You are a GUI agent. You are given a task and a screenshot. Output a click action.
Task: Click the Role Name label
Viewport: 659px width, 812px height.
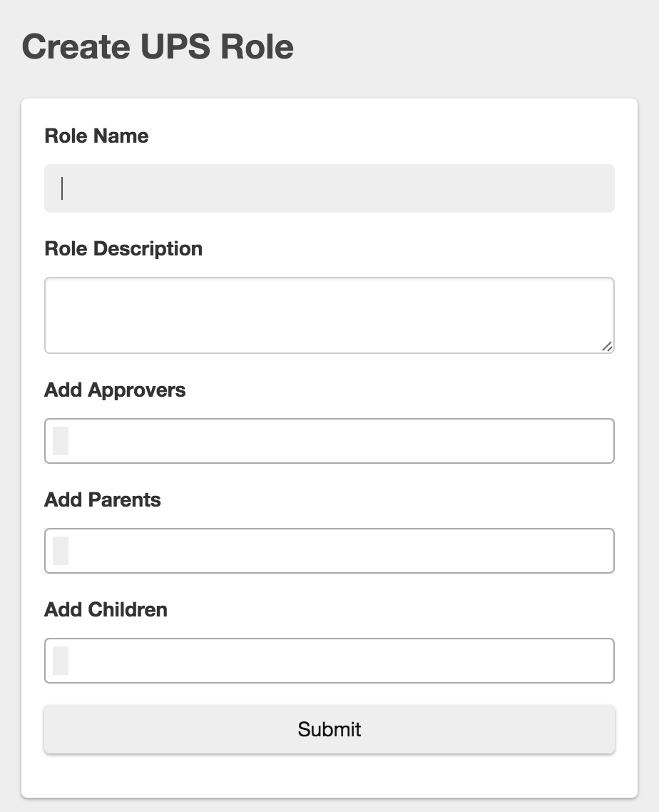(96, 136)
